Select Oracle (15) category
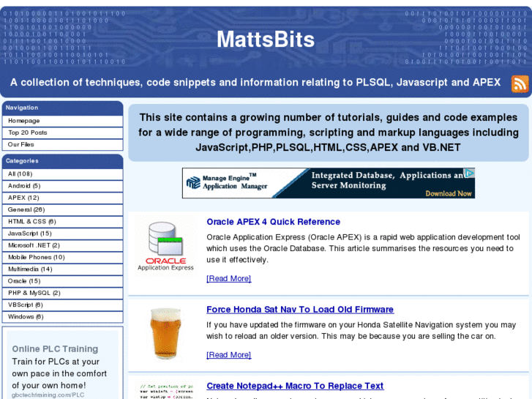Viewport: 532px width, 399px height. click(x=62, y=281)
